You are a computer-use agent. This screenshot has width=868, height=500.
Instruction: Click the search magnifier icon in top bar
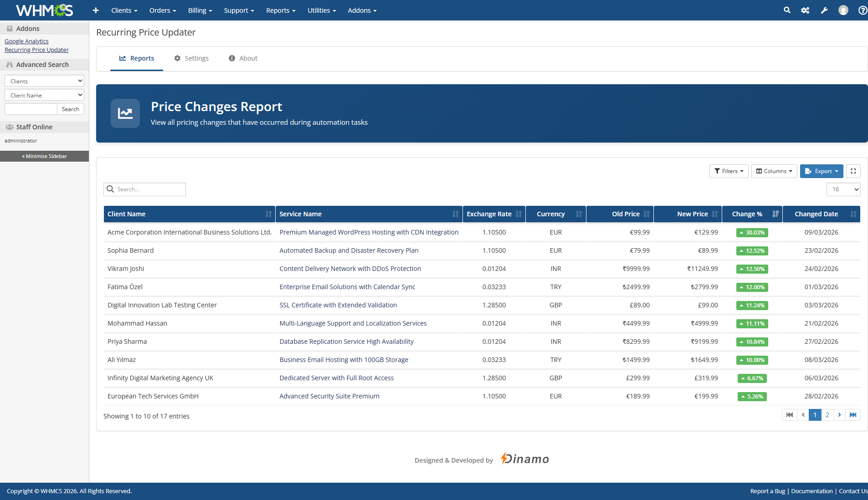(x=787, y=10)
